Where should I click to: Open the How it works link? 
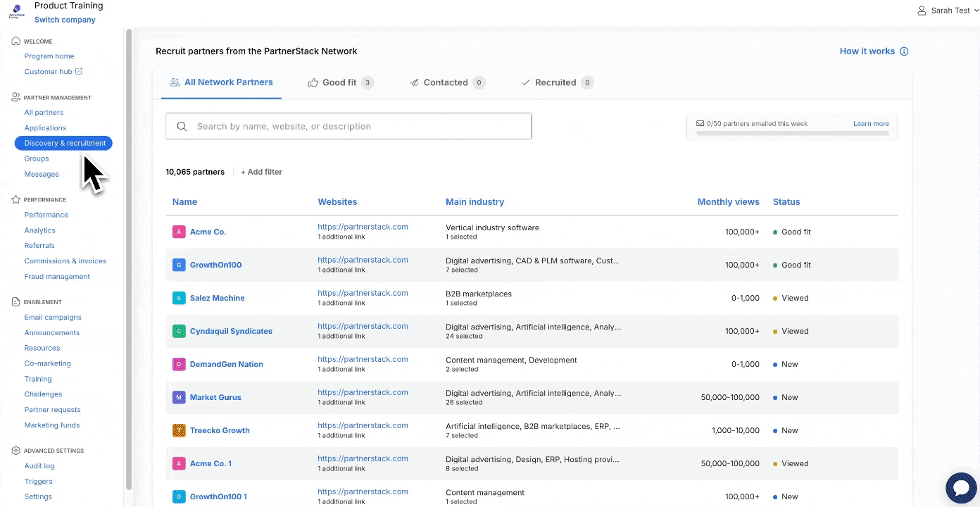coord(867,51)
